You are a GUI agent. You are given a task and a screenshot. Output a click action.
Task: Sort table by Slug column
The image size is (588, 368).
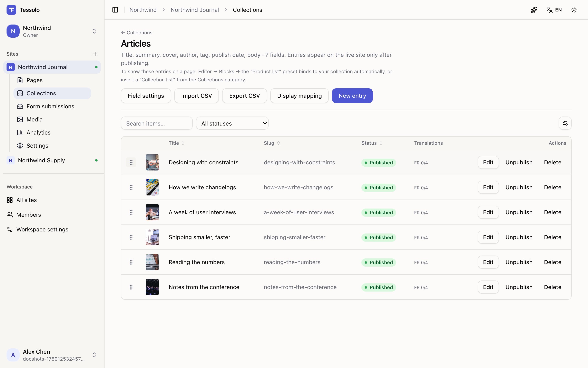(272, 143)
